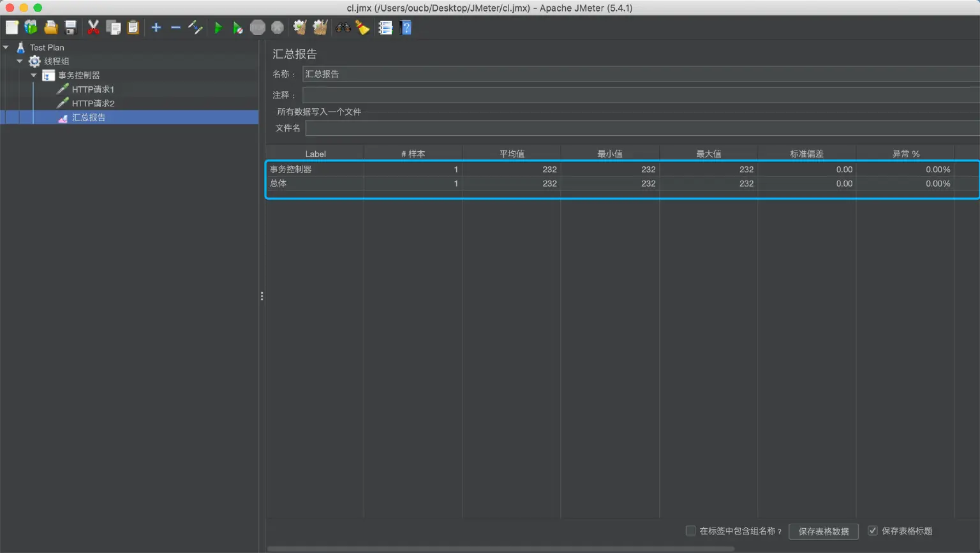Select HTTP请求1 in the tree
The height and width of the screenshot is (553, 980).
coord(93,89)
